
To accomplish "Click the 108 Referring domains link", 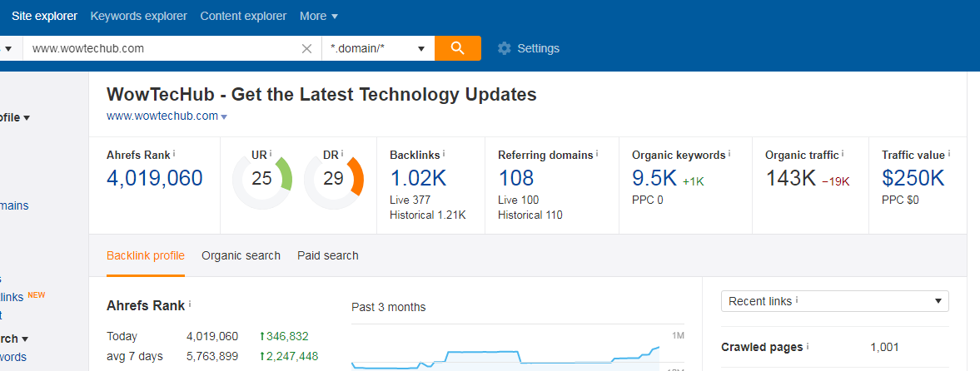I will click(516, 178).
